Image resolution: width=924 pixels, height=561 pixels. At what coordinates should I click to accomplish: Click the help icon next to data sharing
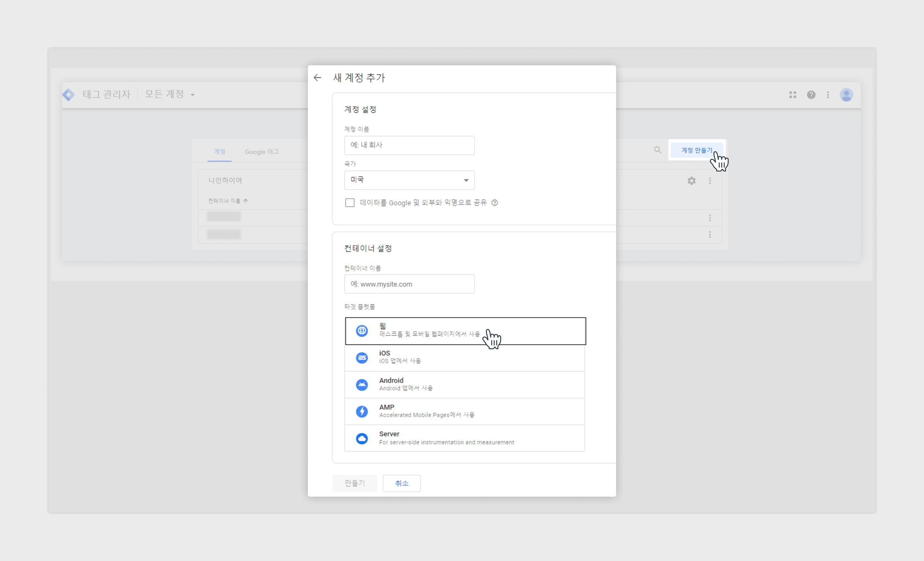(495, 203)
